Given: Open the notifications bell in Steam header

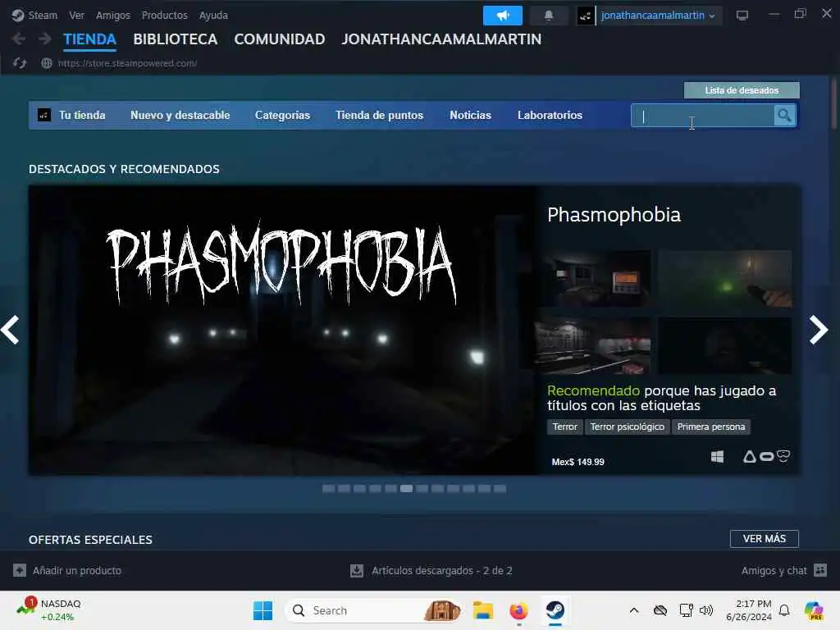Looking at the screenshot, I should tap(549, 16).
